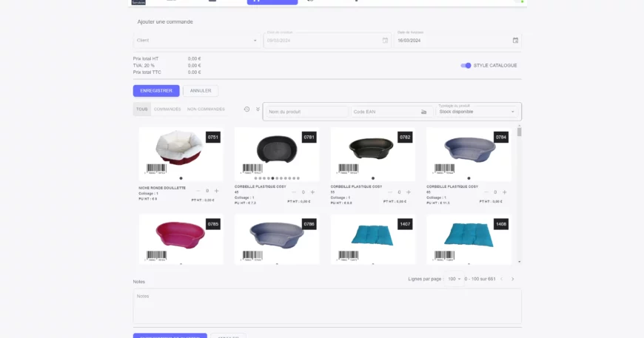This screenshot has width=644, height=338.
Task: Click the creation date calendar icon
Action: 385,40
